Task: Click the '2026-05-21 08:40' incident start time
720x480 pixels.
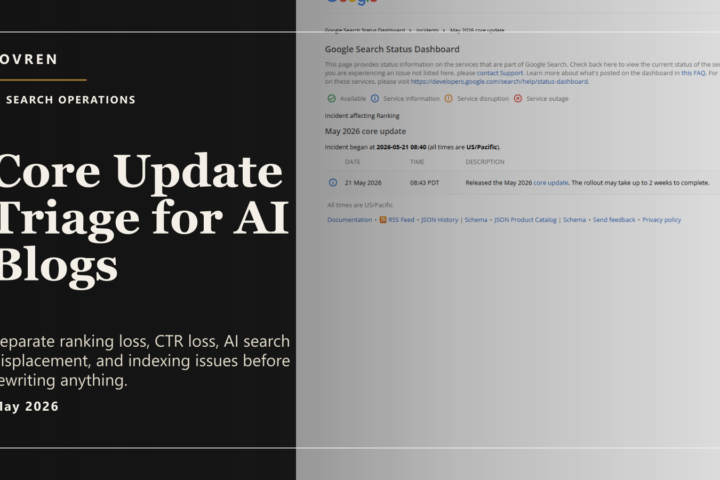Action: pyautogui.click(x=401, y=147)
